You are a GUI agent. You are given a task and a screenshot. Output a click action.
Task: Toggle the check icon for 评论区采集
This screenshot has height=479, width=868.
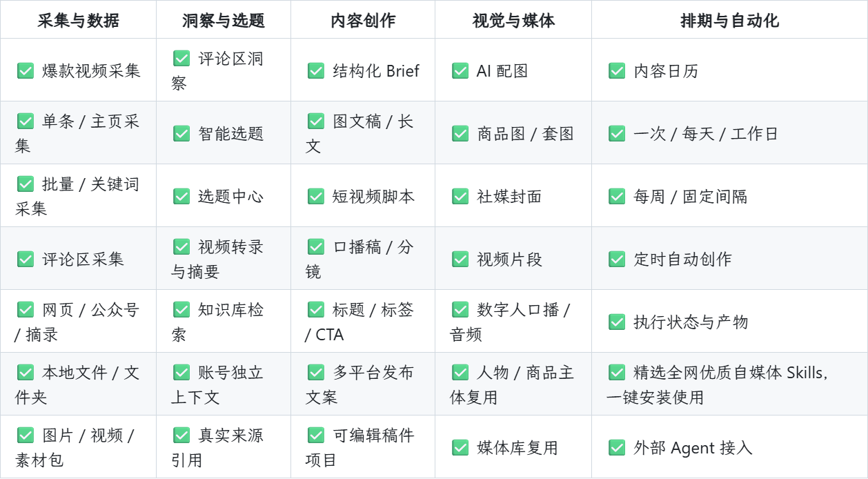click(x=26, y=259)
